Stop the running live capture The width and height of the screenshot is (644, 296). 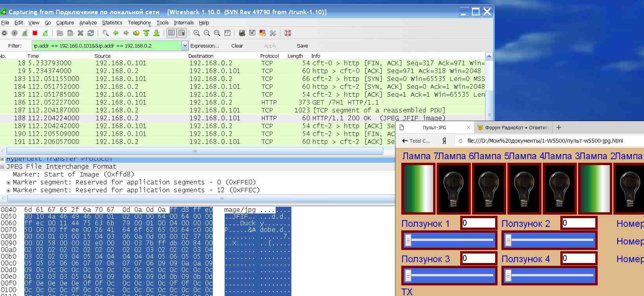pos(35,33)
